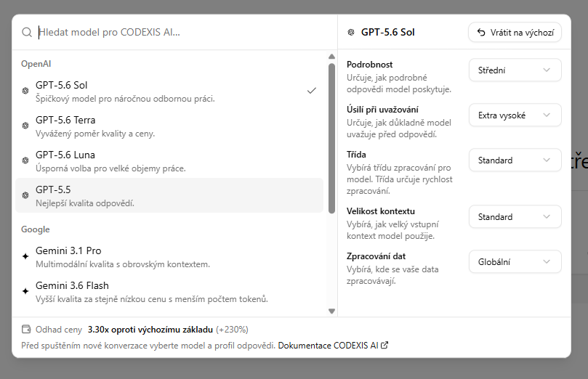Click the OpenAI icon in the settings panel header
Screen dimensions: 588x379
[351, 32]
